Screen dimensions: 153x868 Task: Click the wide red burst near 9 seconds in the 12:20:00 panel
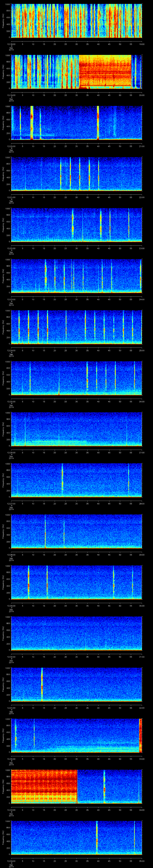point(32,123)
